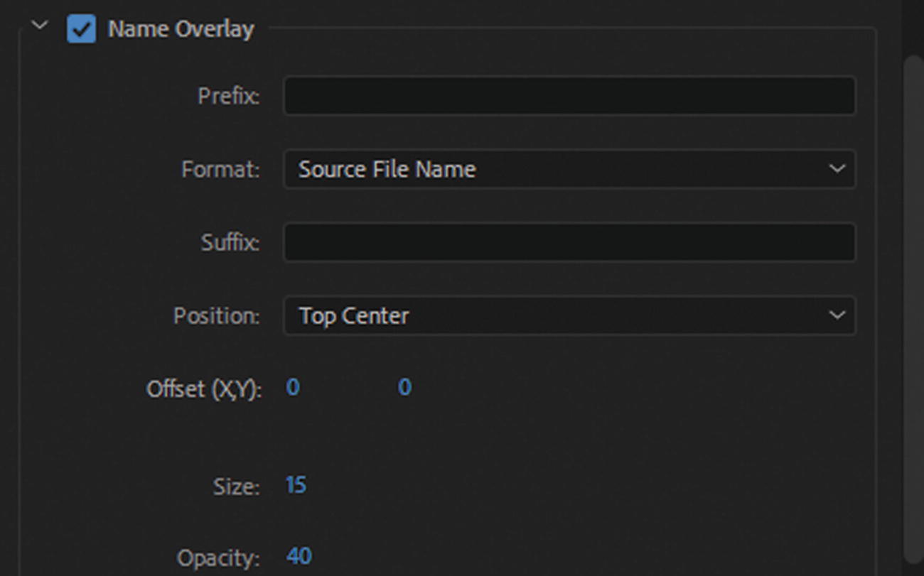Open the Position dropdown showing Top Center
Screen dimensions: 924x576
pos(569,315)
